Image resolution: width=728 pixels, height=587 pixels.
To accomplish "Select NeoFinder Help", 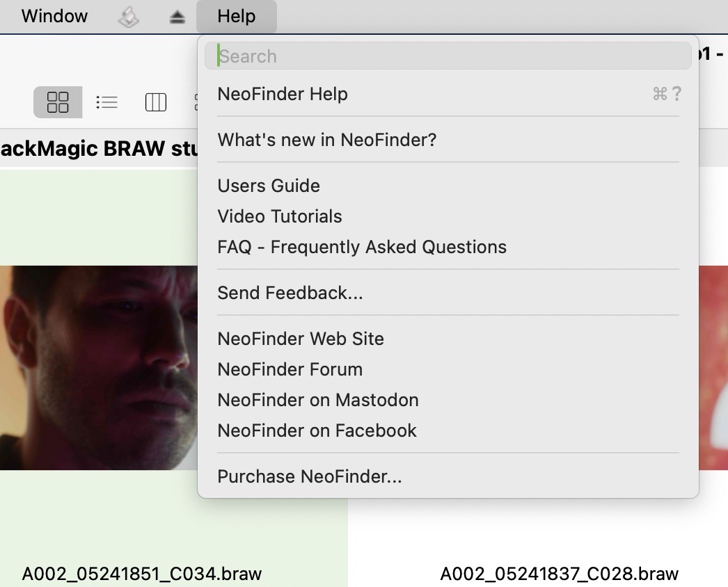I will 282,94.
